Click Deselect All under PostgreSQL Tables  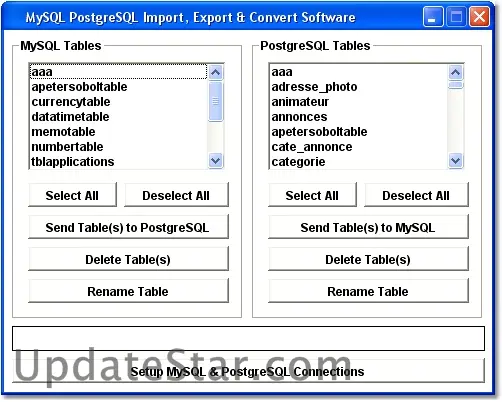click(x=416, y=195)
